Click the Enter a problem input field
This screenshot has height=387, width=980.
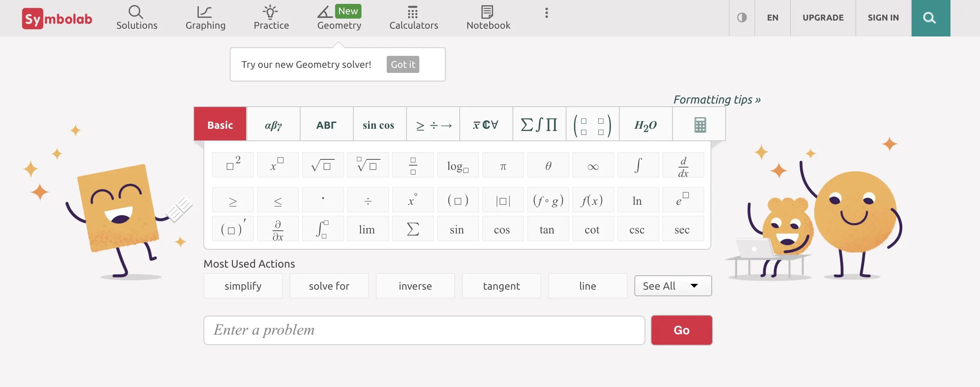click(423, 330)
